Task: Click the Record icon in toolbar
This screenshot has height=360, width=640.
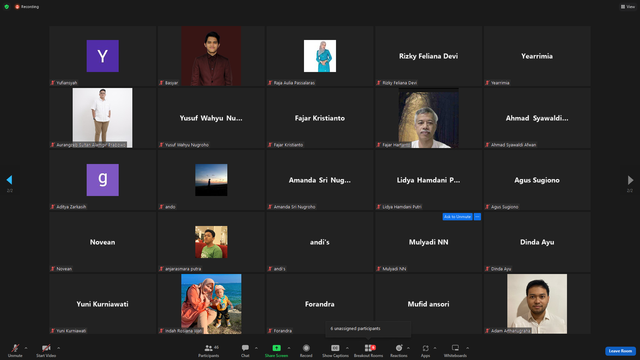Action: [306, 348]
